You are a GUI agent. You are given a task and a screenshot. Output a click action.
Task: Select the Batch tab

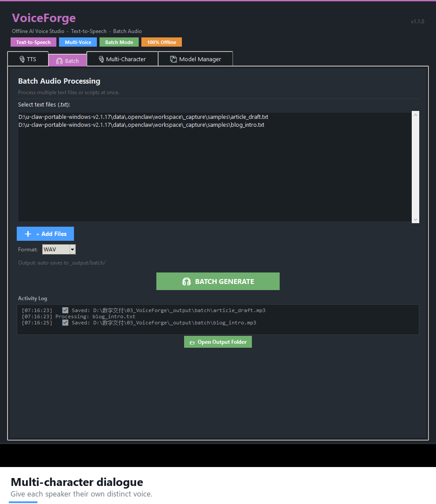(x=67, y=60)
